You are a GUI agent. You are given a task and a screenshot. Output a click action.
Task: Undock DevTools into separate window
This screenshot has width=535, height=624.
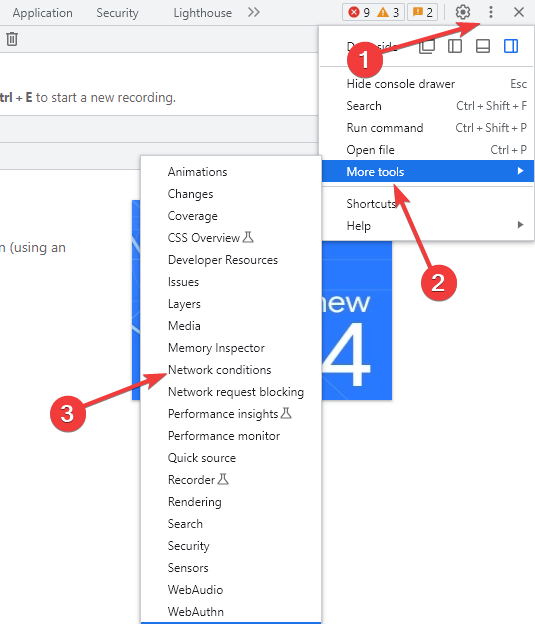pos(427,46)
